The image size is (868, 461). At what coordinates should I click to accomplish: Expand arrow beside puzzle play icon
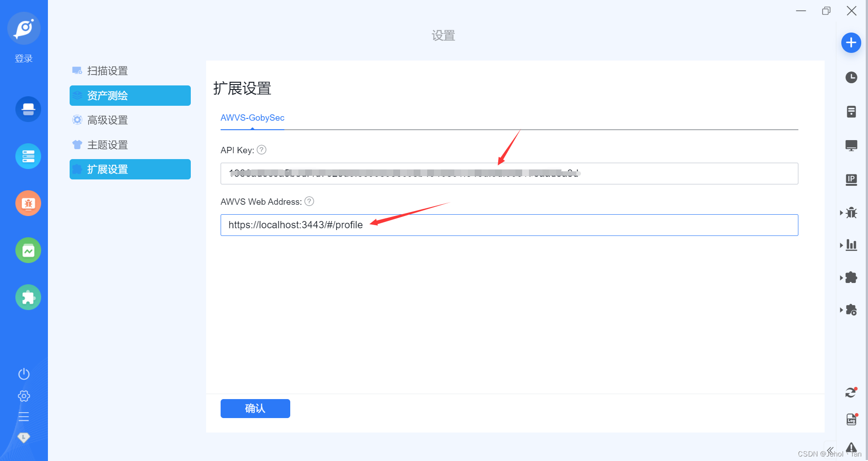pyautogui.click(x=841, y=310)
